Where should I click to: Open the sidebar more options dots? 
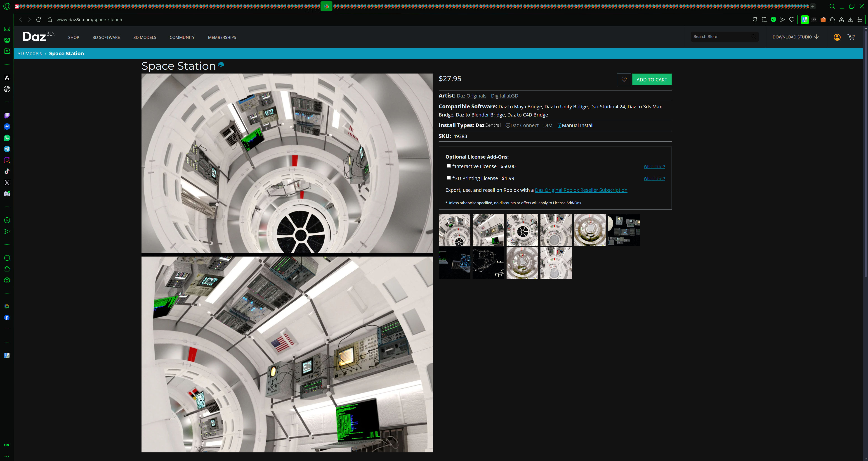click(x=7, y=456)
